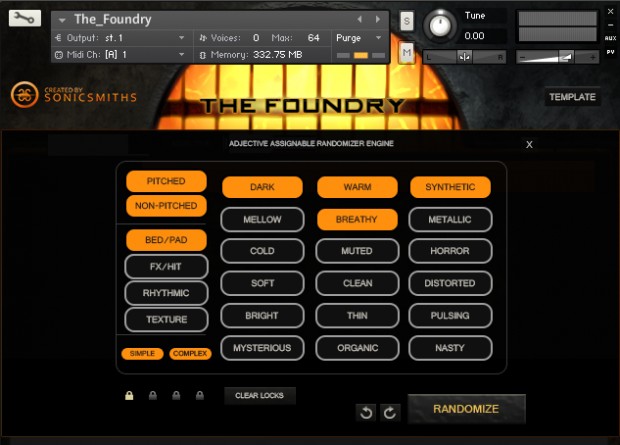The image size is (620, 445).
Task: Close the randomizer engine panel with X
Action: 529,144
